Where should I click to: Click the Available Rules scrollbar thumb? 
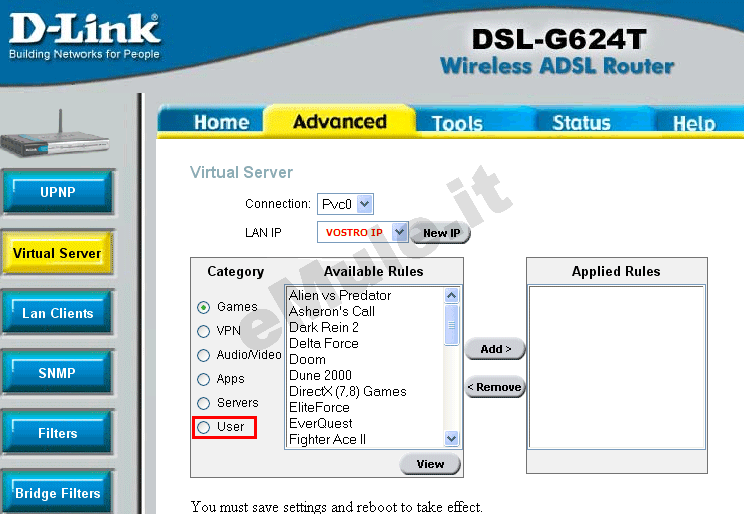[452, 325]
